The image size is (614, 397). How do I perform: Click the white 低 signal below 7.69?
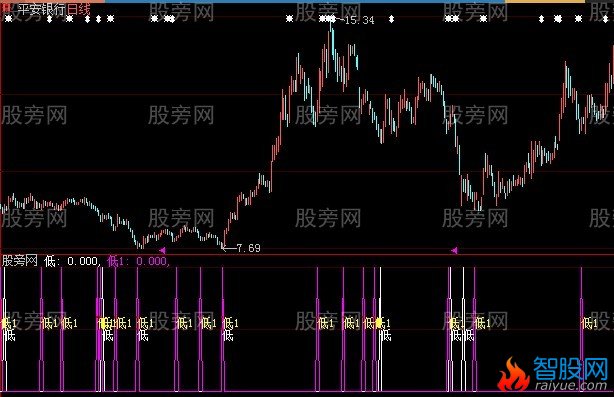(x=228, y=336)
